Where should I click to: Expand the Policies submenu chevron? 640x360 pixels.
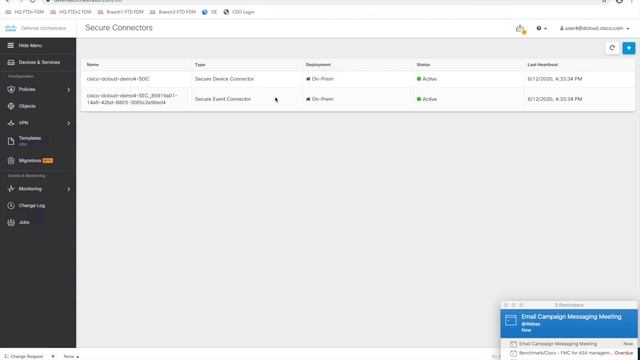69,89
